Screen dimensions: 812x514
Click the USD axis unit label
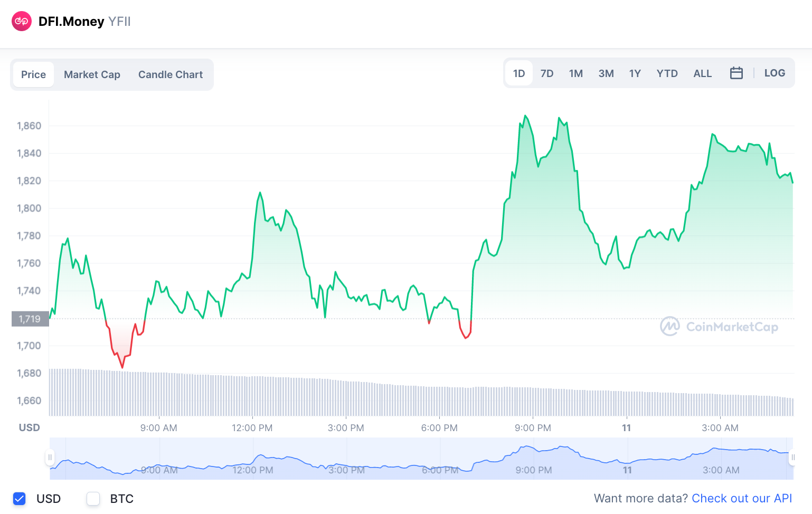[30, 427]
